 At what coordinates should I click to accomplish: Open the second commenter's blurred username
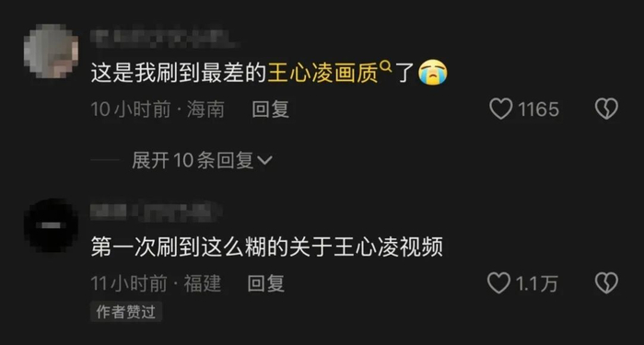coord(156,212)
